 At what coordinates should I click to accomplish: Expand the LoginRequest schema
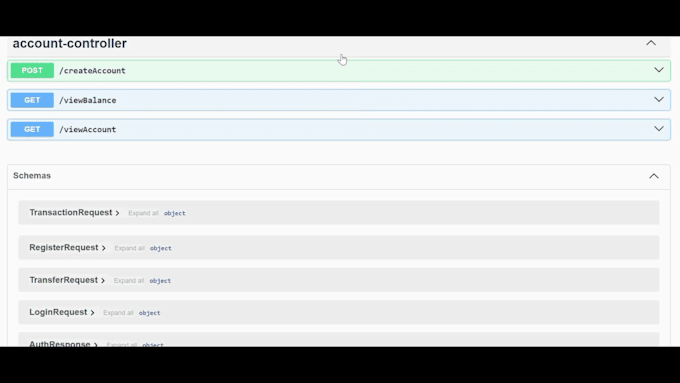click(58, 312)
